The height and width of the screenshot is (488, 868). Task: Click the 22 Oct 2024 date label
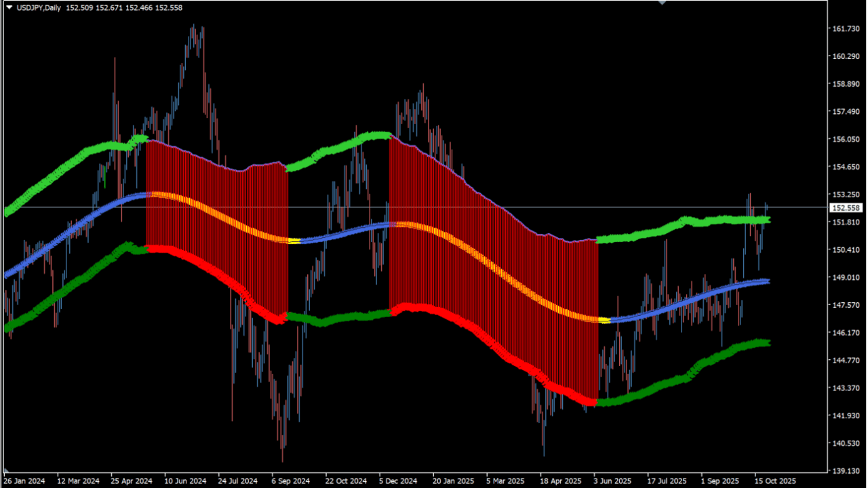[346, 481]
